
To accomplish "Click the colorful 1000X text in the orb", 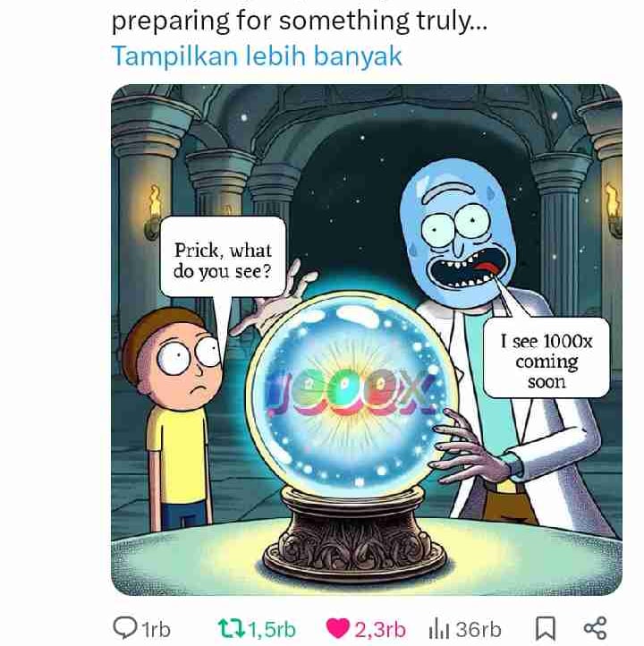I will (x=349, y=391).
